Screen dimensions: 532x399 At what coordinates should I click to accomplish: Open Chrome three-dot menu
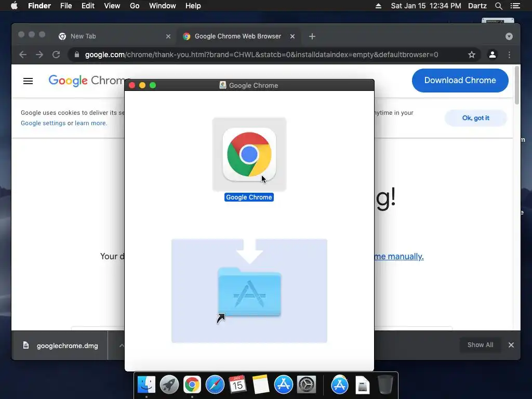tap(509, 55)
